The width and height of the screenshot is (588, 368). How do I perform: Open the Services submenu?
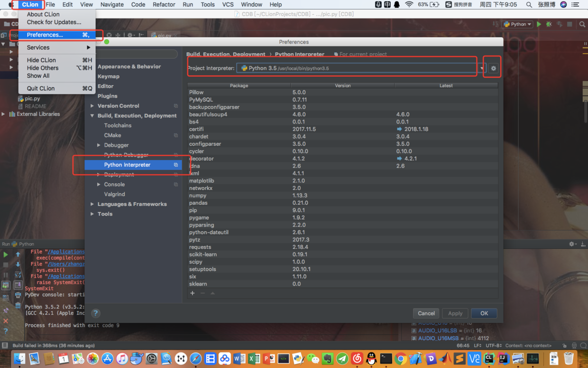tap(57, 47)
